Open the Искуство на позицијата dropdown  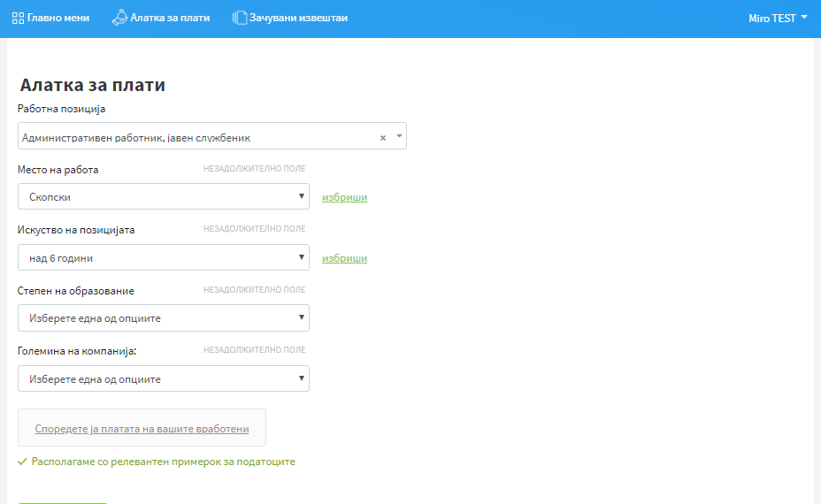pos(164,257)
